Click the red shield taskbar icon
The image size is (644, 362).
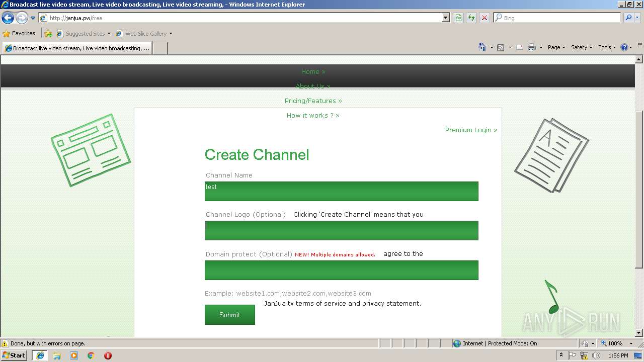108,355
